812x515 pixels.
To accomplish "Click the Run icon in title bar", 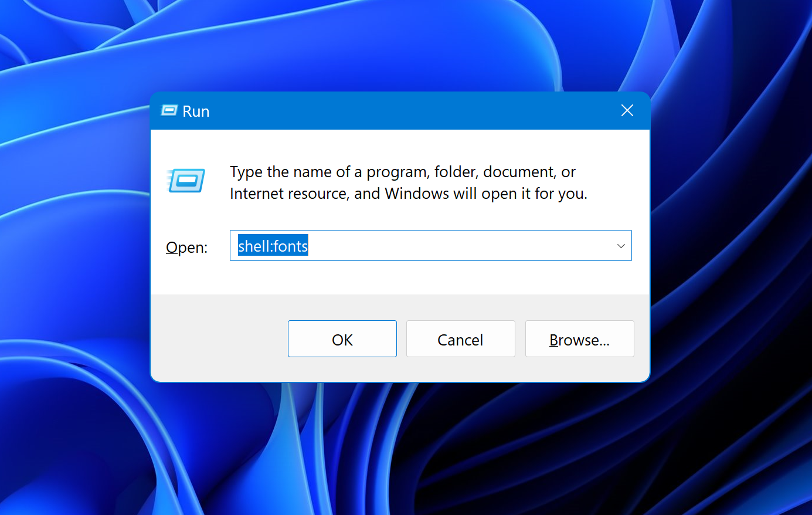I will point(169,110).
